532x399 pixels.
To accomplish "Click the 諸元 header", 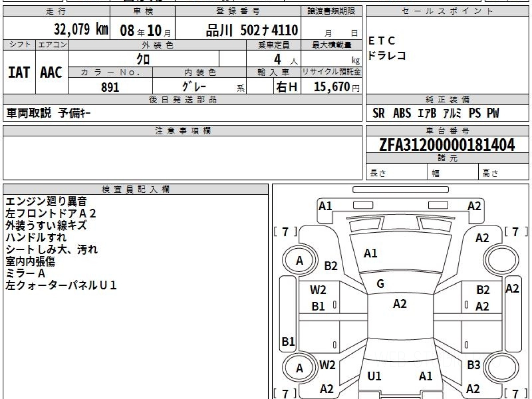I will click(447, 158).
